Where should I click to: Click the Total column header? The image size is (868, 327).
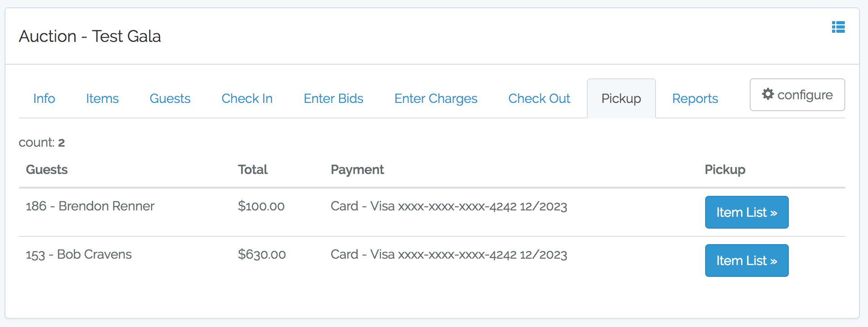click(x=252, y=169)
